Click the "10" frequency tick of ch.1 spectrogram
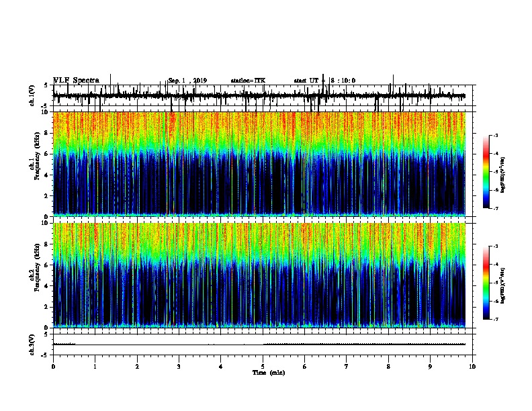Viewport: 532px width, 411px height. click(x=45, y=112)
